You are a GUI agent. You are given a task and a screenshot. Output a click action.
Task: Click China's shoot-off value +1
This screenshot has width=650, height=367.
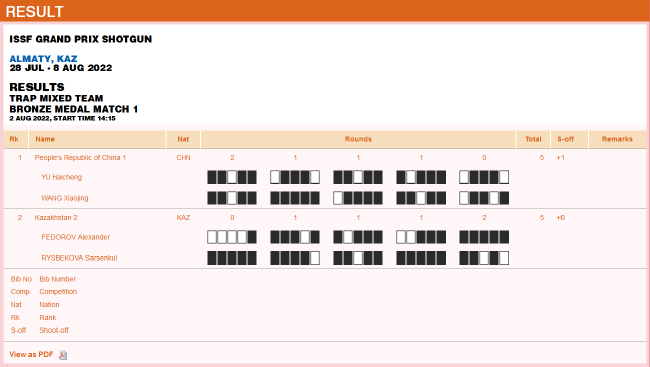[x=560, y=158]
